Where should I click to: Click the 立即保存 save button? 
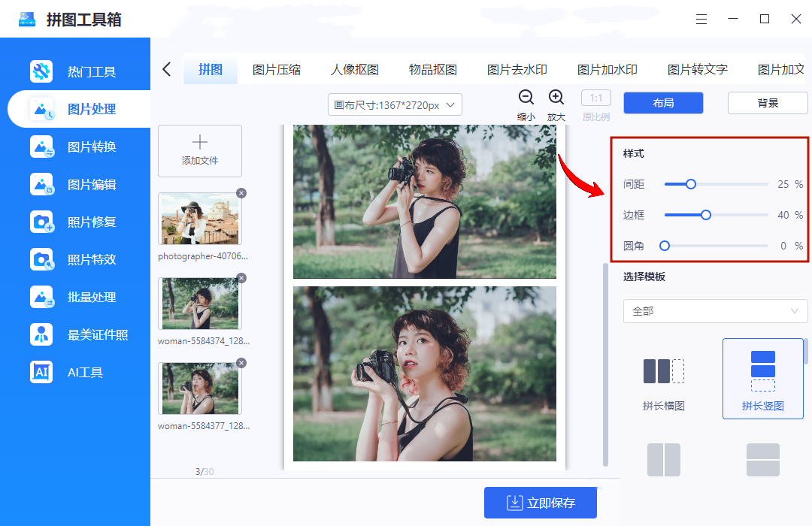point(540,502)
